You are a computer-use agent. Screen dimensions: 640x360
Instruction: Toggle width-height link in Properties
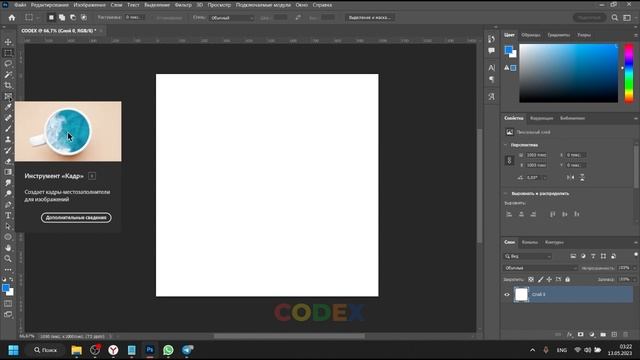tap(509, 160)
